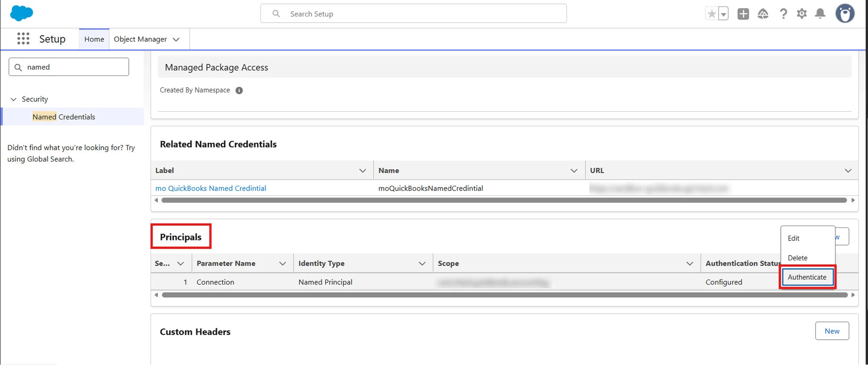Expand the Object Manager tab chevron
This screenshot has height=365, width=868.
[176, 39]
